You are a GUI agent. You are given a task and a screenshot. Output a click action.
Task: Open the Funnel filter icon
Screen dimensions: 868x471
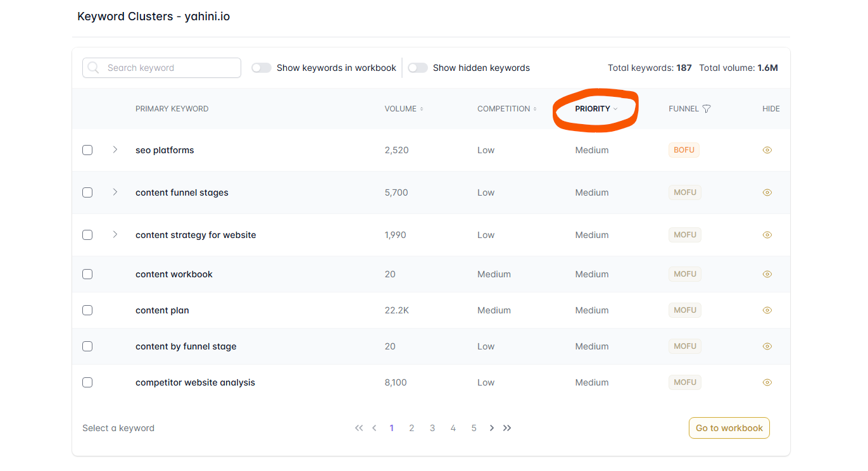tap(707, 109)
